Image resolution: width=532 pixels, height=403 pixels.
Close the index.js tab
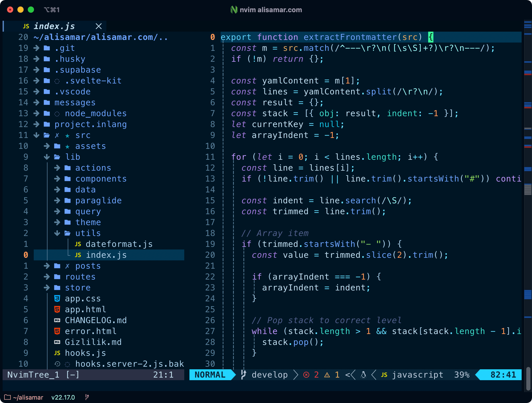99,26
